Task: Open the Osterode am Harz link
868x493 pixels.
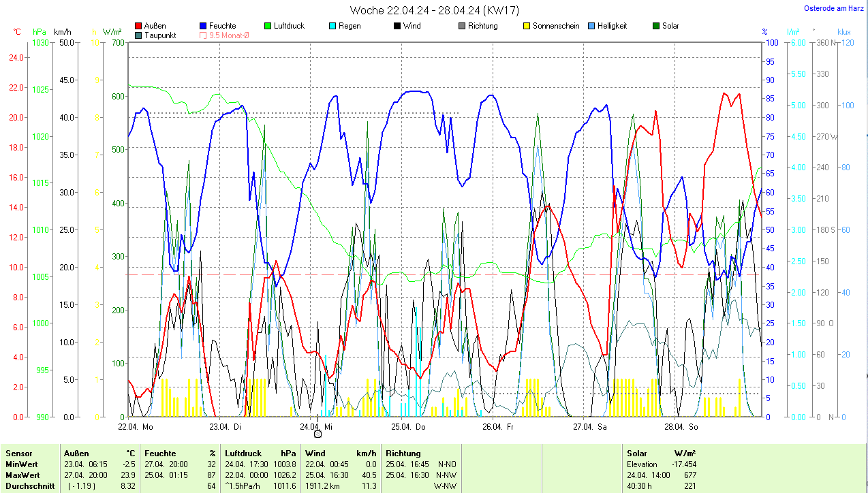Action: (x=834, y=8)
